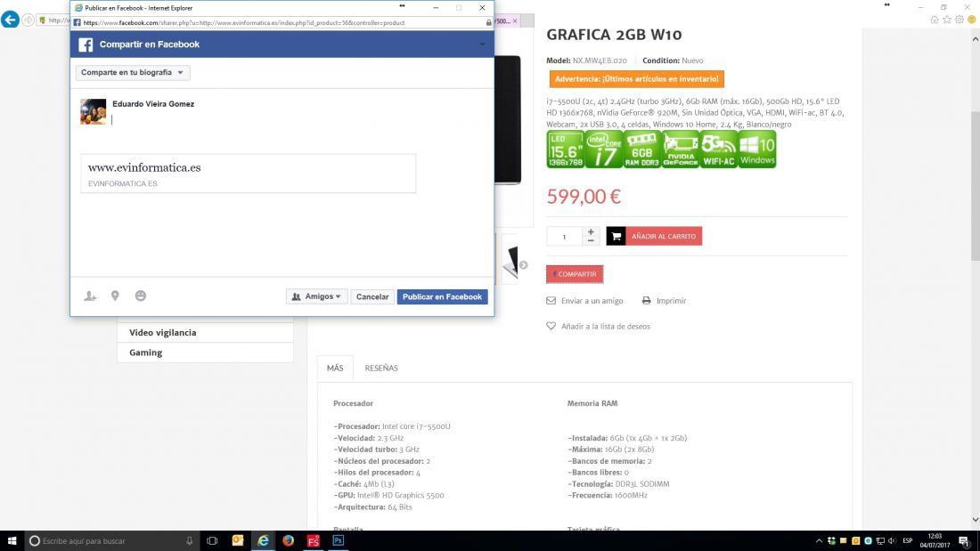Viewport: 980px width, 551px height.
Task: Click the Windows search box Escribe aquí para buscar
Action: click(x=112, y=541)
